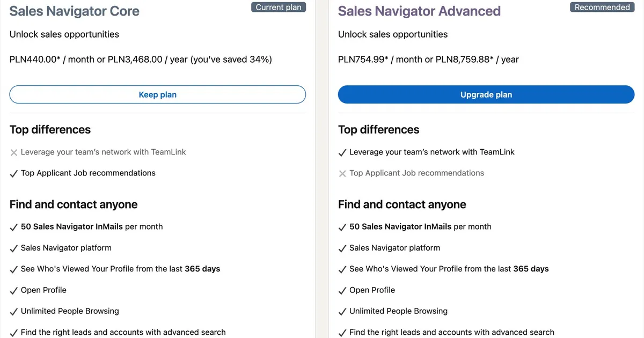Click checkmark beside TeamLink in Advanced plan
Viewport: 644px width, 338px height.
(342, 152)
